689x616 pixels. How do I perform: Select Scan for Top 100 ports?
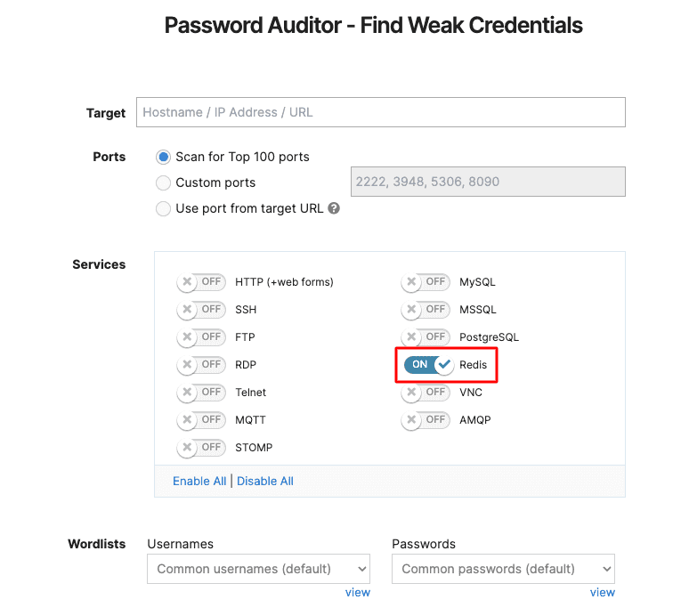point(164,157)
